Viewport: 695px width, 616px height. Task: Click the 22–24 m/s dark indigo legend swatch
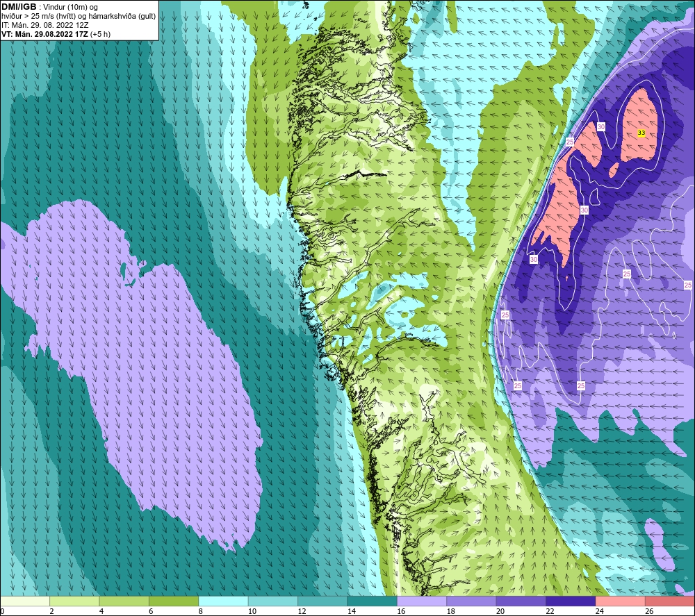(x=571, y=601)
